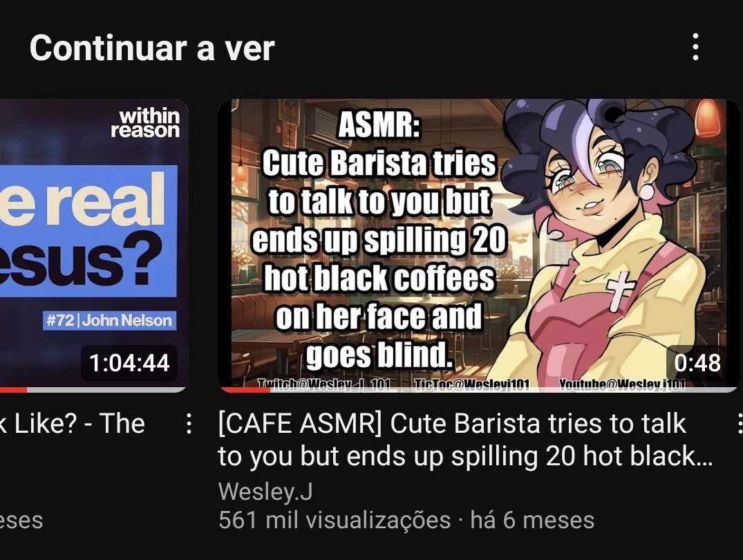Open the Continuar a ver options menu

[695, 46]
